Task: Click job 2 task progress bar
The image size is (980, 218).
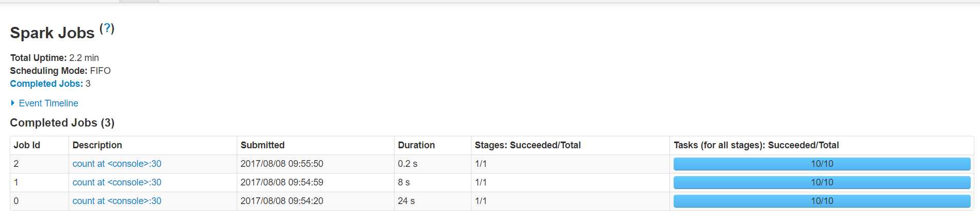Action: pyautogui.click(x=822, y=164)
